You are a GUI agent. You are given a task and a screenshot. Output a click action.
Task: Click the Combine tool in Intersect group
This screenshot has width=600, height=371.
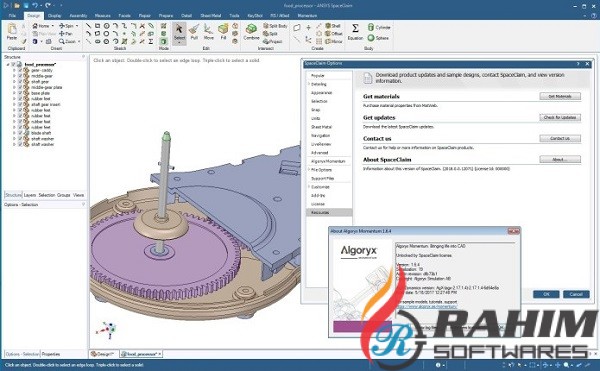coord(251,32)
